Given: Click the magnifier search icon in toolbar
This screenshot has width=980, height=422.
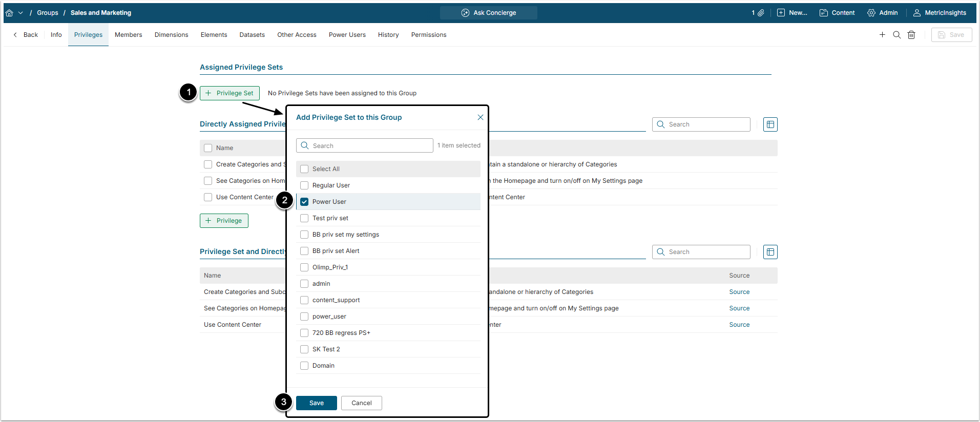Looking at the screenshot, I should [896, 35].
